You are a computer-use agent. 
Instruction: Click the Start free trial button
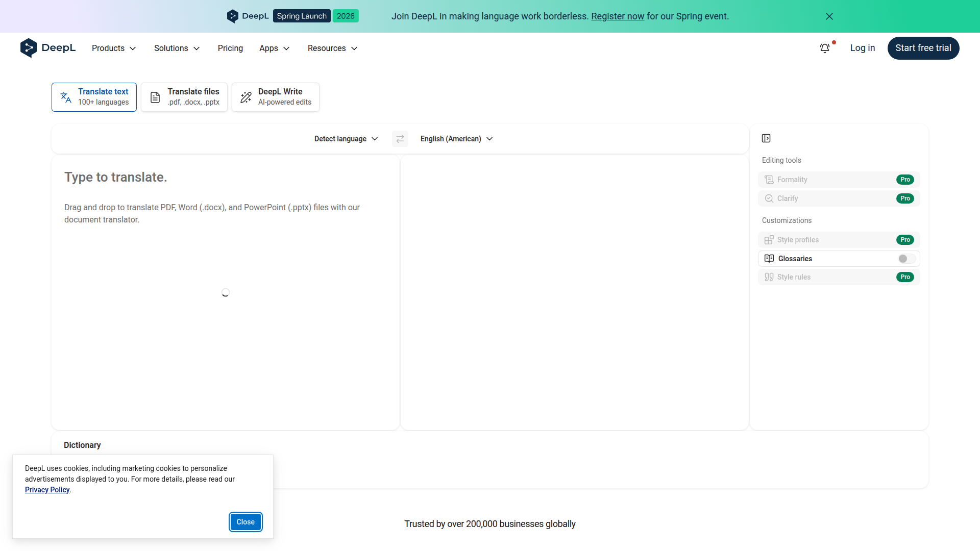923,48
